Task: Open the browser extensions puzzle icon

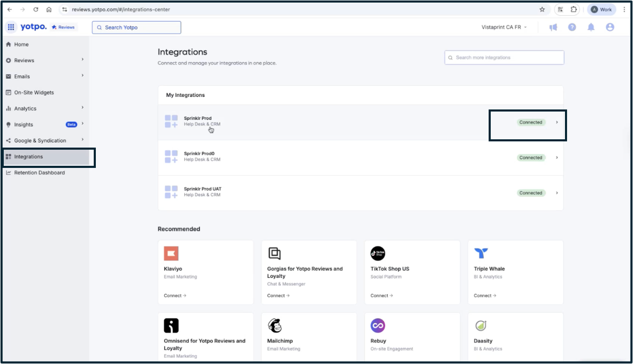Action: [574, 10]
